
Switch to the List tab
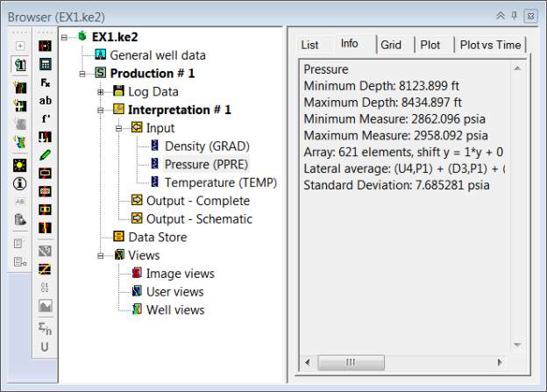point(309,45)
